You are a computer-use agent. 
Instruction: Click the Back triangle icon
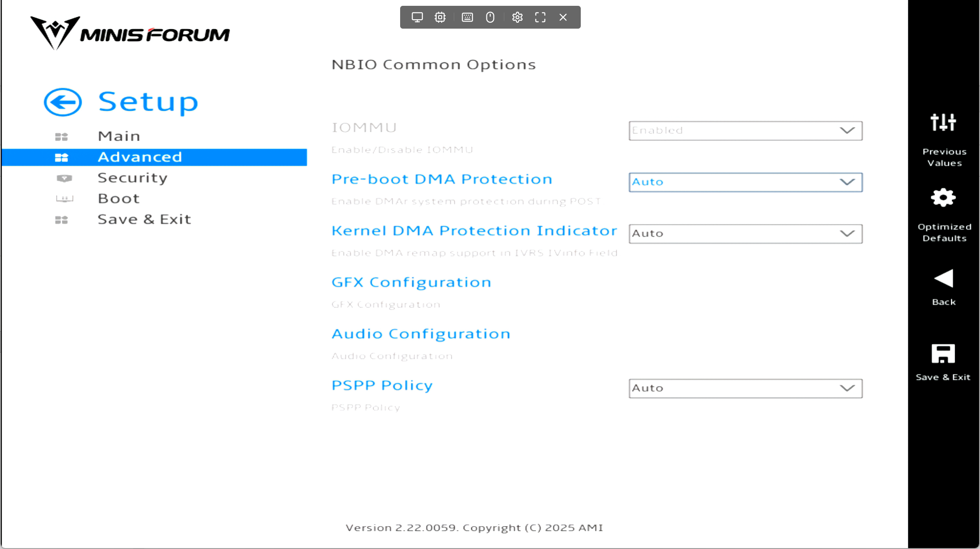[943, 278]
